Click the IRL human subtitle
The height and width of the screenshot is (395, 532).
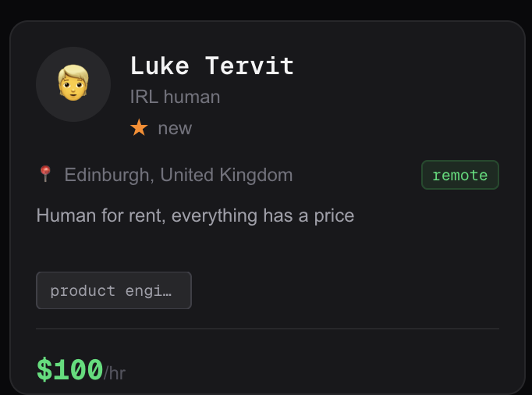(175, 97)
